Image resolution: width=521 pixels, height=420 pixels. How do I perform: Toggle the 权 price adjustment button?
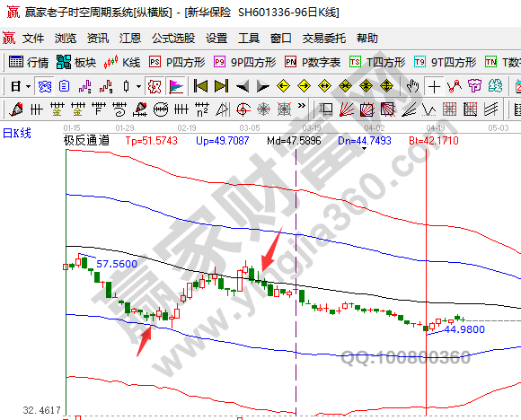155,87
